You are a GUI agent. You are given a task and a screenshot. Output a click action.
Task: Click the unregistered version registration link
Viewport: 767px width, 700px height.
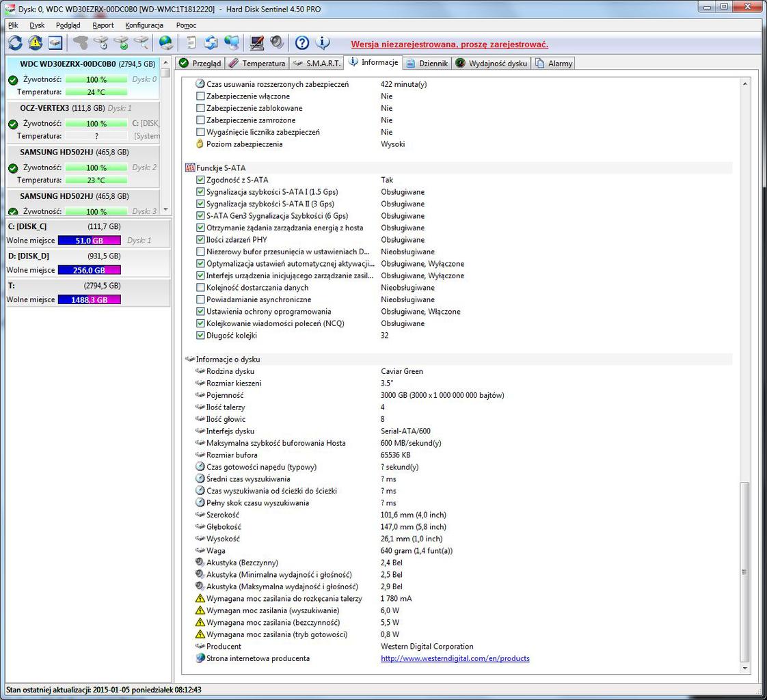(x=450, y=44)
